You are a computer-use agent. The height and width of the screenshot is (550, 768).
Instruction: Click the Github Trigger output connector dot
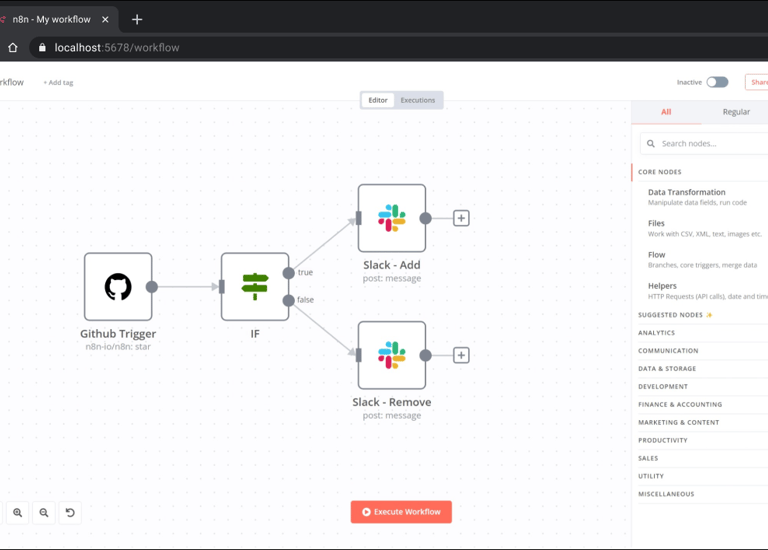(x=152, y=287)
